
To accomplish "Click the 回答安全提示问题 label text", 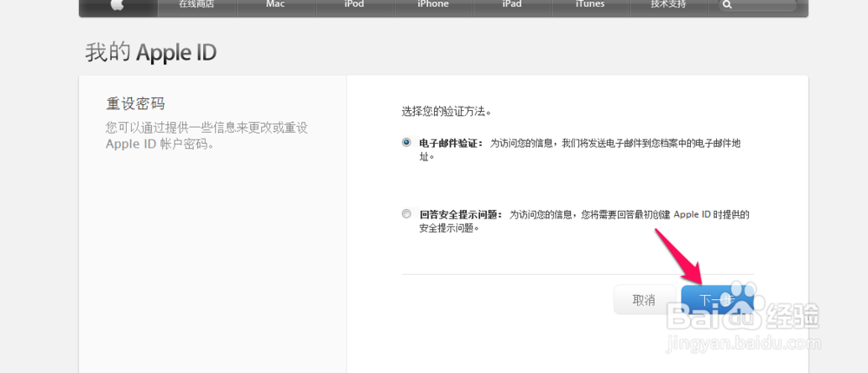I will point(461,214).
